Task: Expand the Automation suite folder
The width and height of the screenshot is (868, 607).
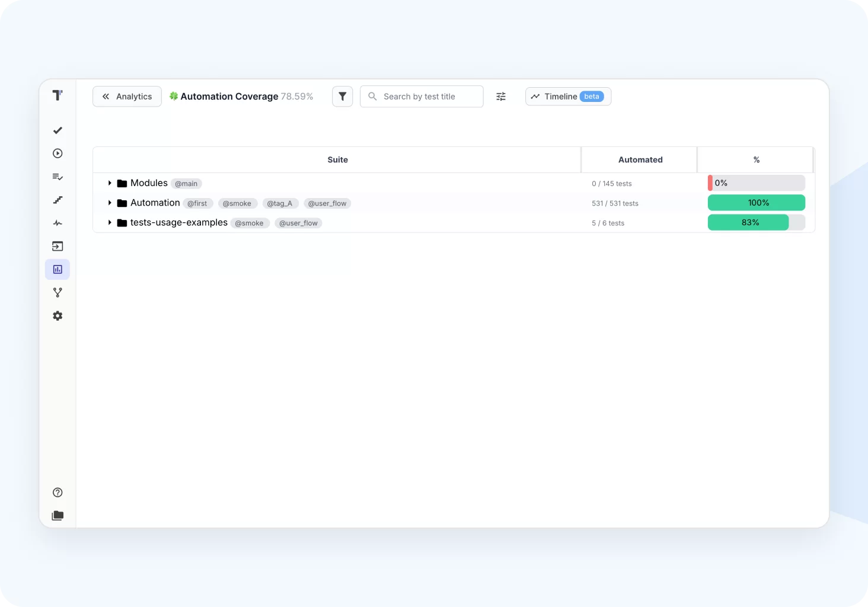Action: [110, 203]
